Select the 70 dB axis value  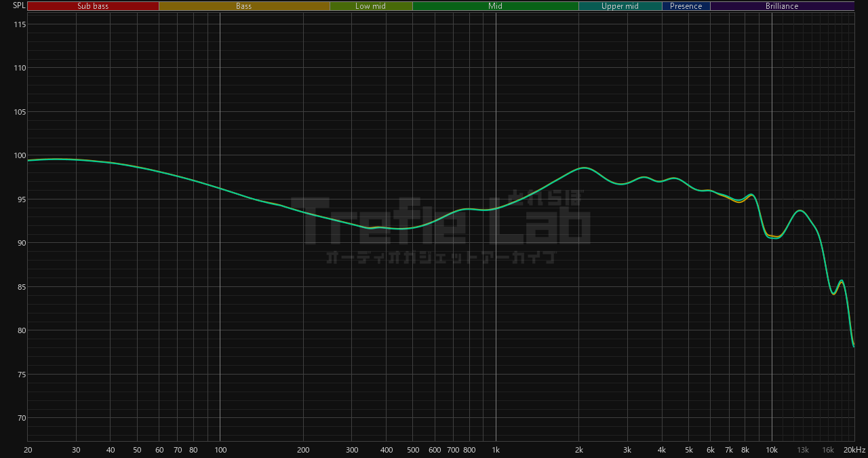(x=22, y=418)
